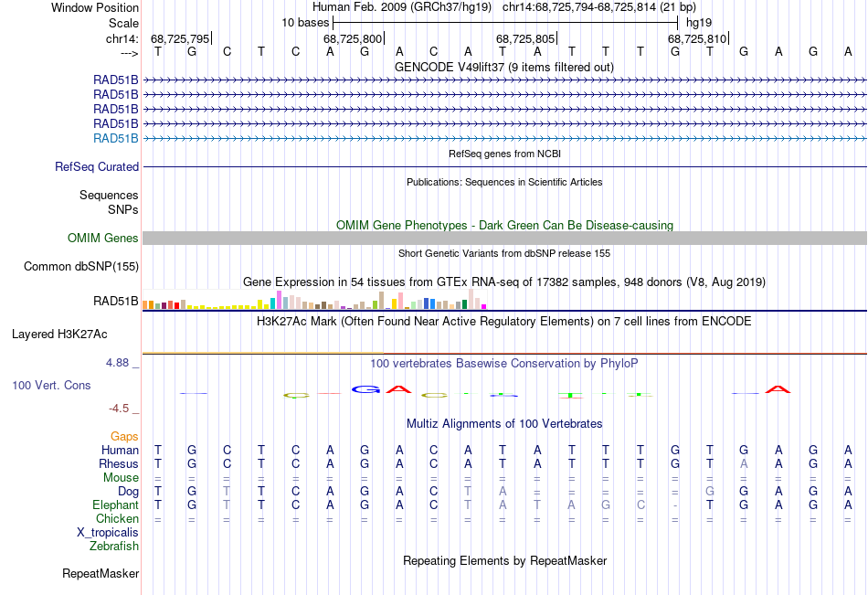868x595 pixels.
Task: Click RAD51B label beside GTEx expression chart
Action: click(116, 302)
